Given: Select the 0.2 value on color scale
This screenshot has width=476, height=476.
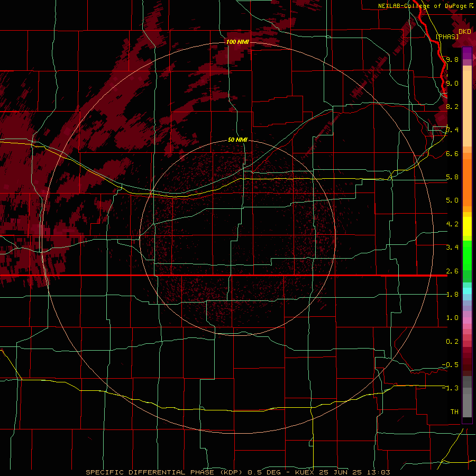Looking at the screenshot, I should click(452, 342).
